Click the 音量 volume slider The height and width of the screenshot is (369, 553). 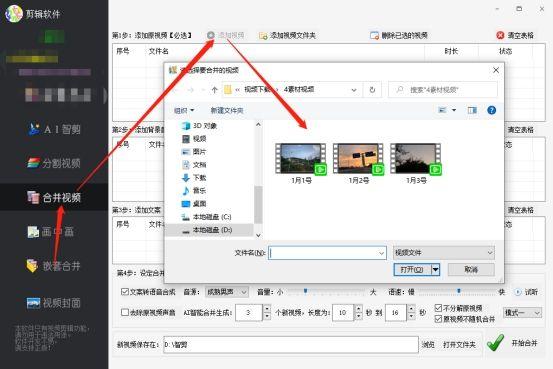coord(326,292)
